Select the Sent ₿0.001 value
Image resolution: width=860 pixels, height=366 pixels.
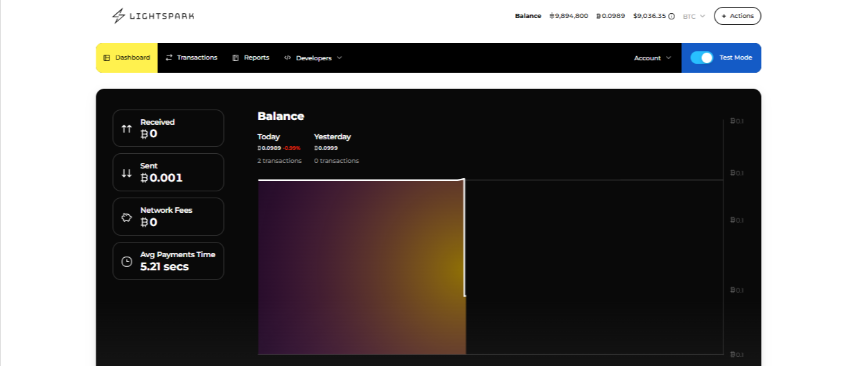(x=162, y=178)
